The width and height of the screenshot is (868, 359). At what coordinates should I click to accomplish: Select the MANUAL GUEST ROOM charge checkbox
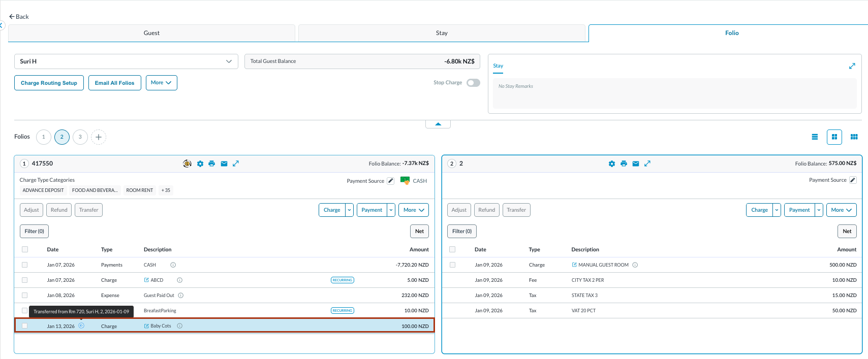tap(452, 265)
